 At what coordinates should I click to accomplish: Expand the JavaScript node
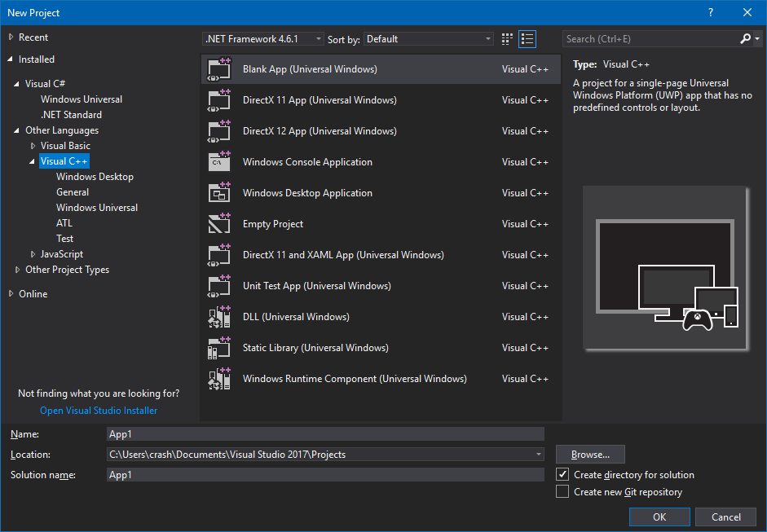33,254
